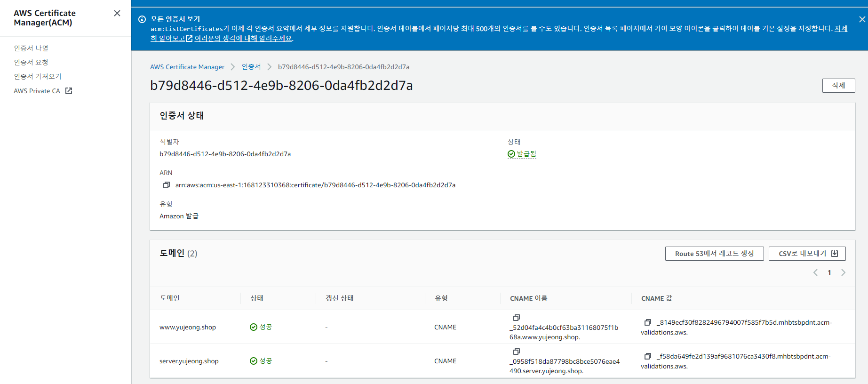Click the 성공 status text for www.yujeong.shop
868x384 pixels.
(266, 327)
